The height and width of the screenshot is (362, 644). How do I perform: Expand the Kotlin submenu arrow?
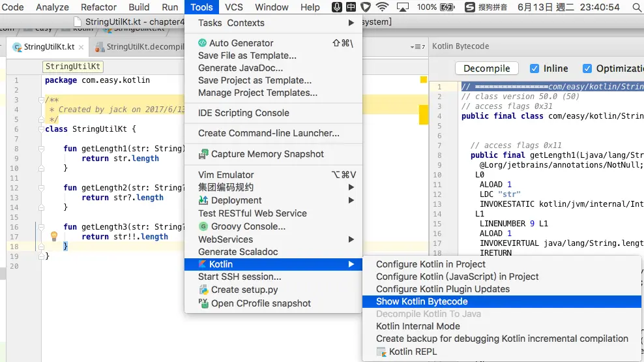(351, 264)
